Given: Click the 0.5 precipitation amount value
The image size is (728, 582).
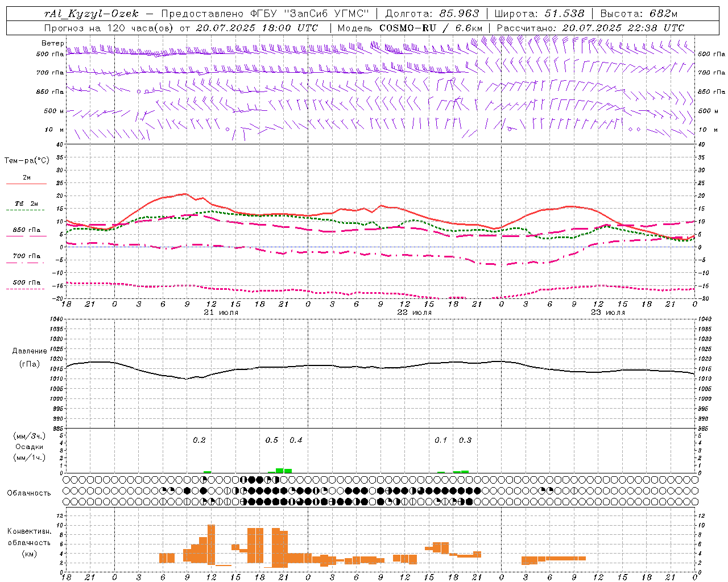Looking at the screenshot, I should [272, 440].
